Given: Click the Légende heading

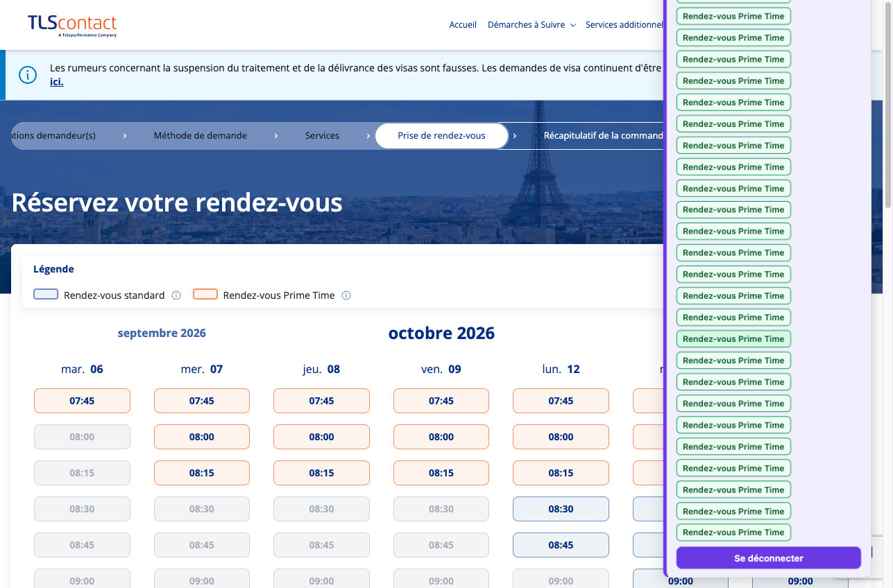Looking at the screenshot, I should coord(53,269).
